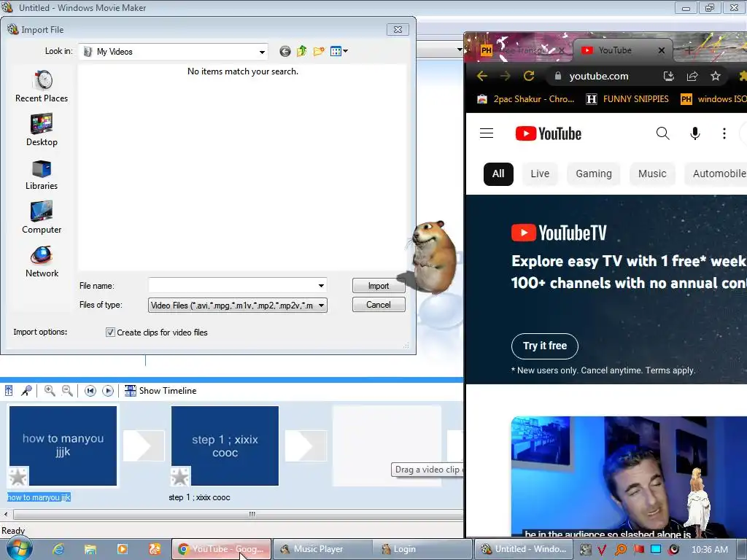Rewind the storyboard to the beginning

pyautogui.click(x=90, y=391)
